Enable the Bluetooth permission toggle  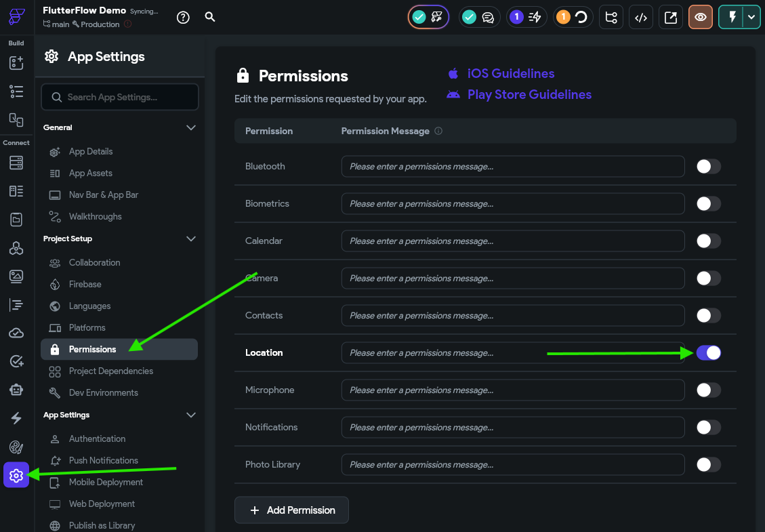708,167
